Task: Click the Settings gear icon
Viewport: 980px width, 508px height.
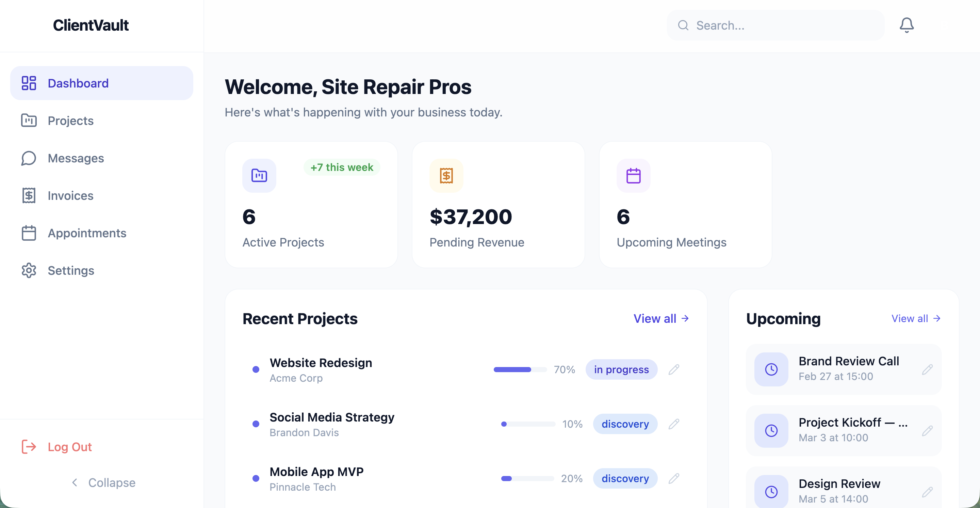Action: [x=29, y=270]
